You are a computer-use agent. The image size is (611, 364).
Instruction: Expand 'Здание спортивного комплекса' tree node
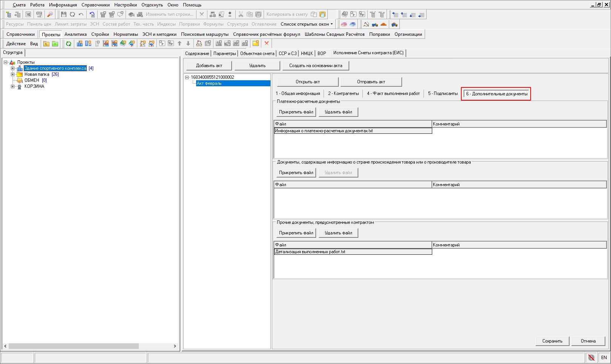(12, 68)
